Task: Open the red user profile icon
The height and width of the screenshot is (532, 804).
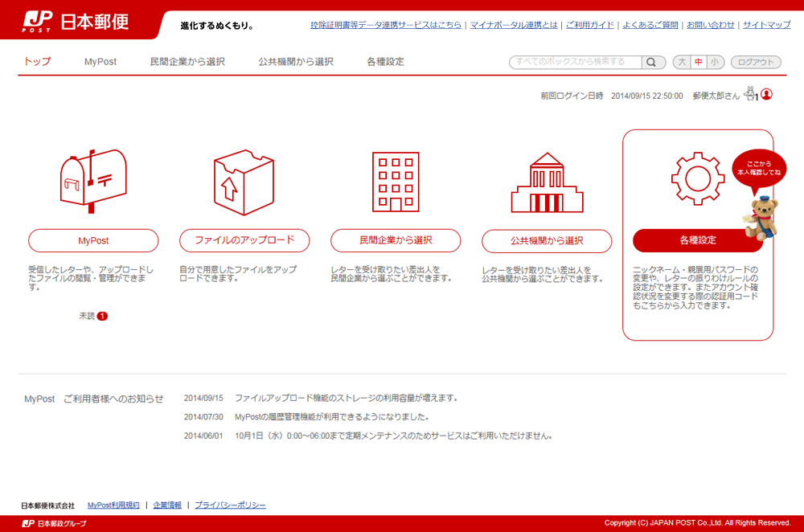Action: coord(766,94)
